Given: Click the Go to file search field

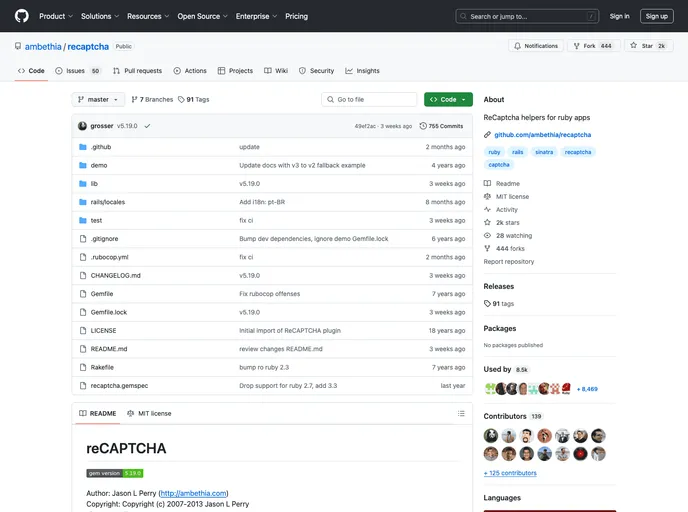Looking at the screenshot, I should 369,100.
